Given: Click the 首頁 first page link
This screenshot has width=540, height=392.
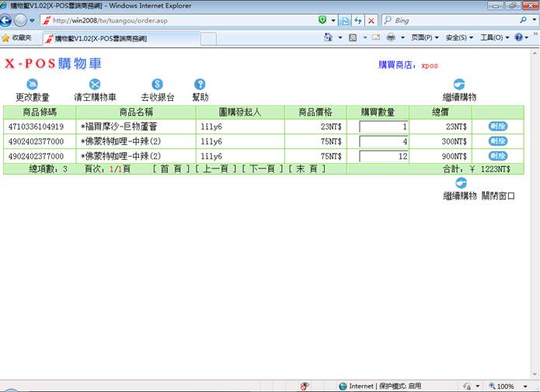Looking at the screenshot, I should (171, 168).
